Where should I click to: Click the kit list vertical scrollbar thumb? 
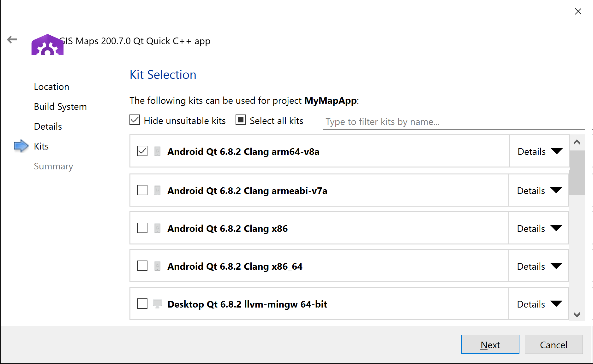[577, 173]
